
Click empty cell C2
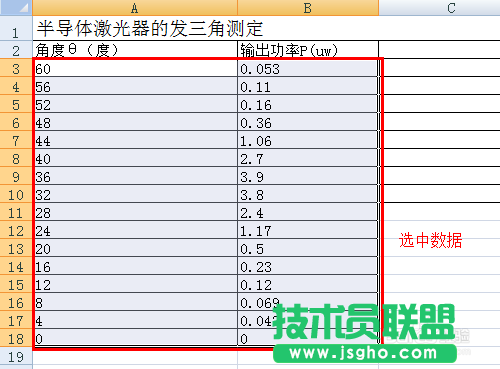[439, 50]
